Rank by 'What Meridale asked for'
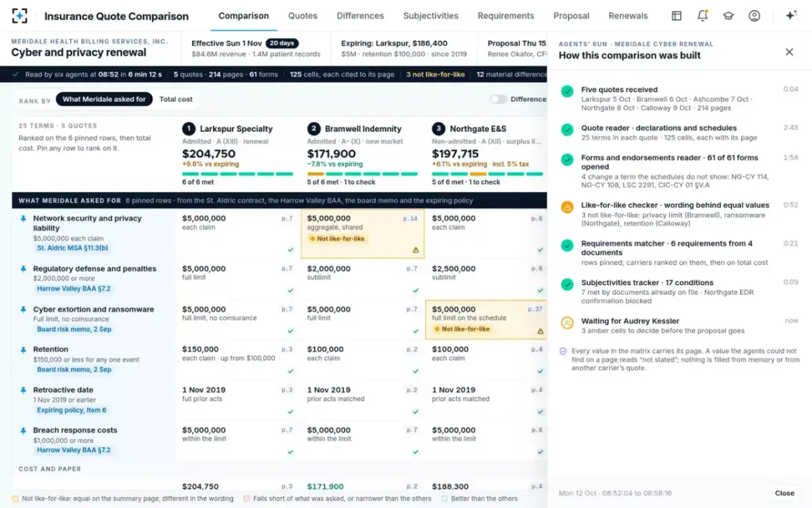Screen dimensions: 812x508 click(x=104, y=99)
